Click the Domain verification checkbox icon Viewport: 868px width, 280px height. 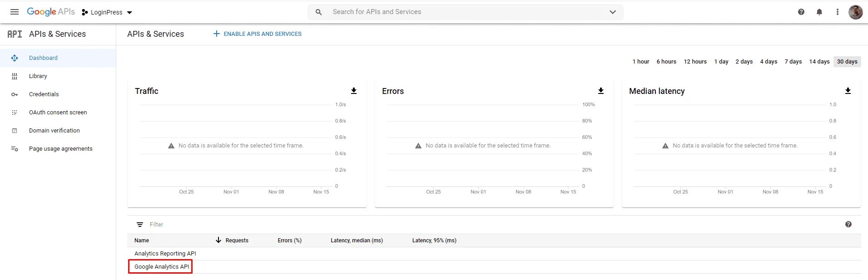pos(15,130)
